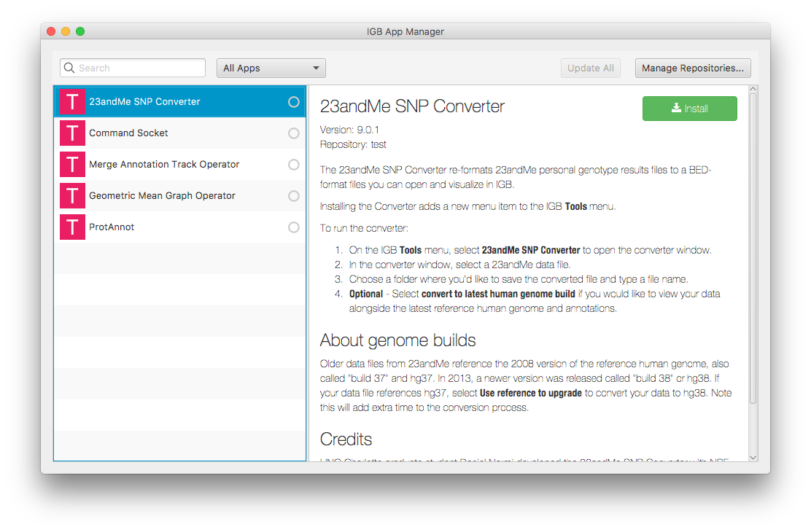Viewport: 811px width, 532px height.
Task: Toggle the Command Socket status circle
Action: [294, 133]
